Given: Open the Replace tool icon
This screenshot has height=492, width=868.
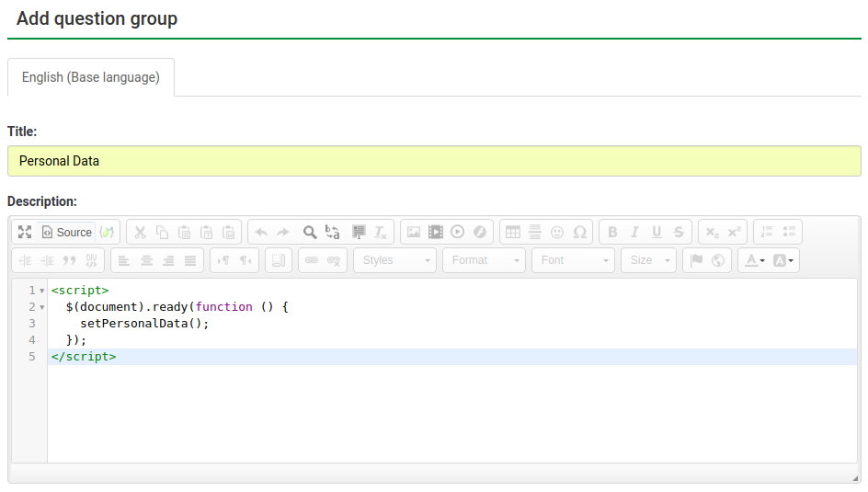Looking at the screenshot, I should point(332,232).
